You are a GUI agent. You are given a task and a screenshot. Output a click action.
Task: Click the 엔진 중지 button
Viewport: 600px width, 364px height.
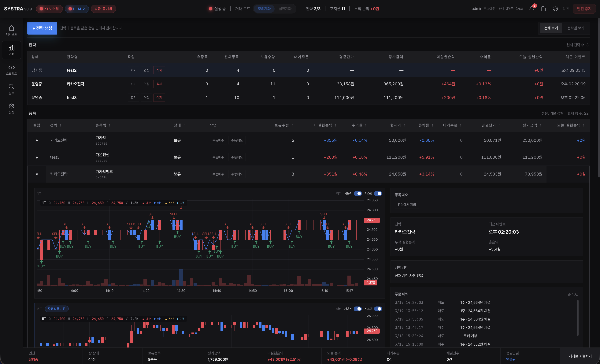pos(584,9)
